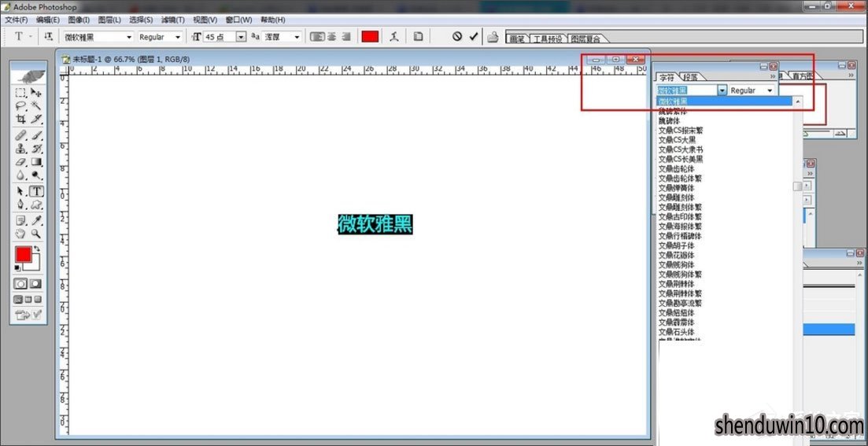
Task: Select the Horizontal Type tool in toolbox
Action: (x=36, y=191)
